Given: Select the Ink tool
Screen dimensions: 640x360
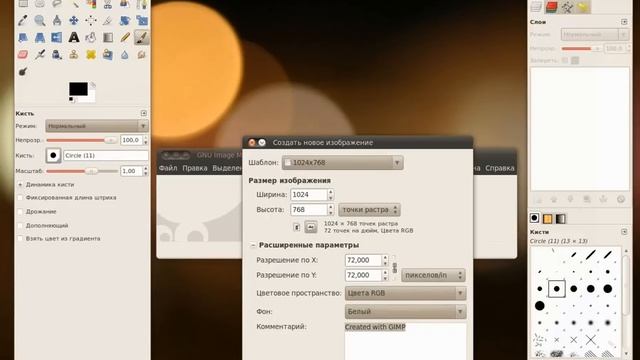Looking at the screenshot, I should tap(57, 54).
